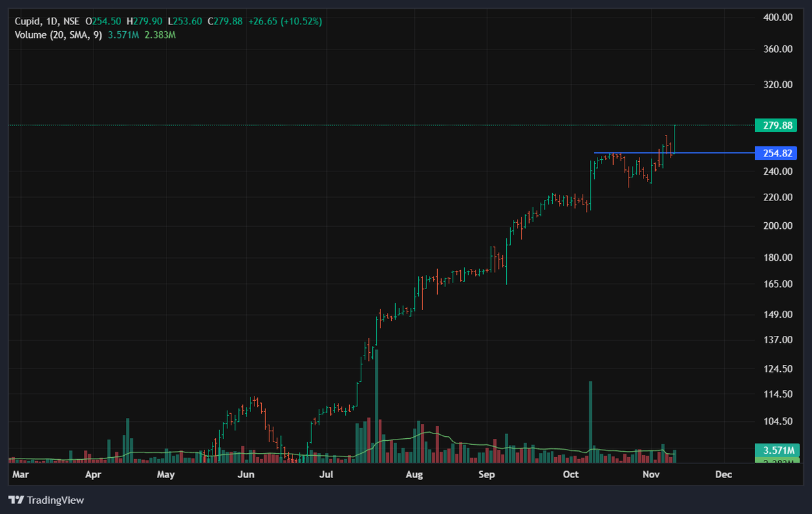
Task: Click the 240.00 price axis label
Action: [777, 172]
